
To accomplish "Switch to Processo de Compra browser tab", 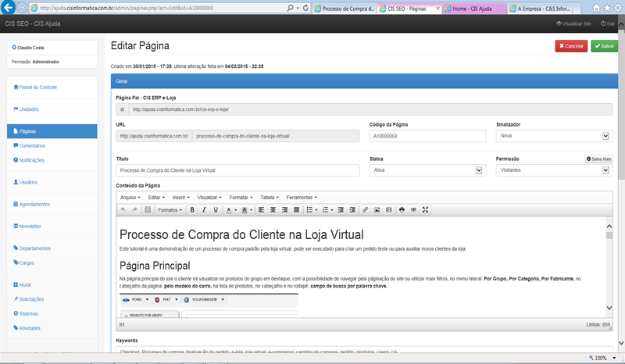I will point(345,9).
